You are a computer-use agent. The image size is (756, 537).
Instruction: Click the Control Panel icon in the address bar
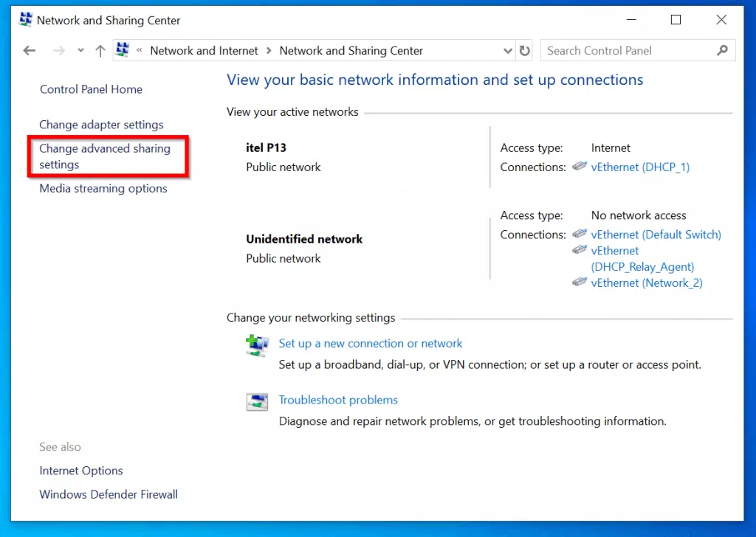122,49
